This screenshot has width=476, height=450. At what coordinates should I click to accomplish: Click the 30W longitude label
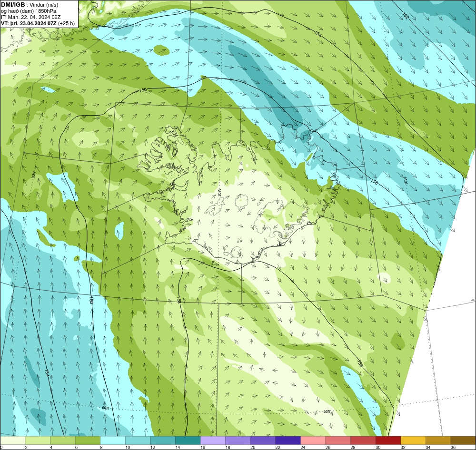point(33,176)
